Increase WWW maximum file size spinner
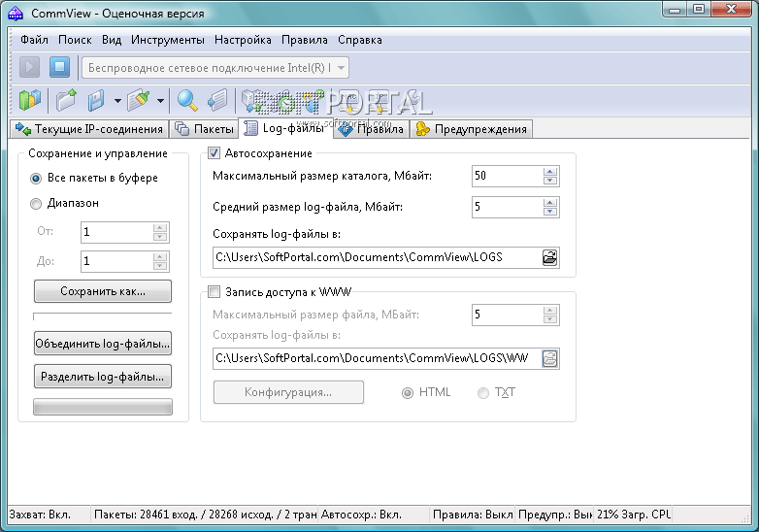 [550, 311]
